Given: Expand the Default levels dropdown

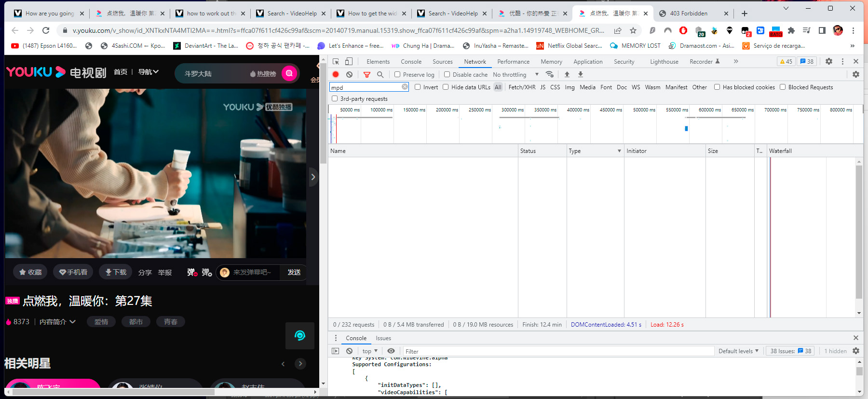Looking at the screenshot, I should click(738, 351).
